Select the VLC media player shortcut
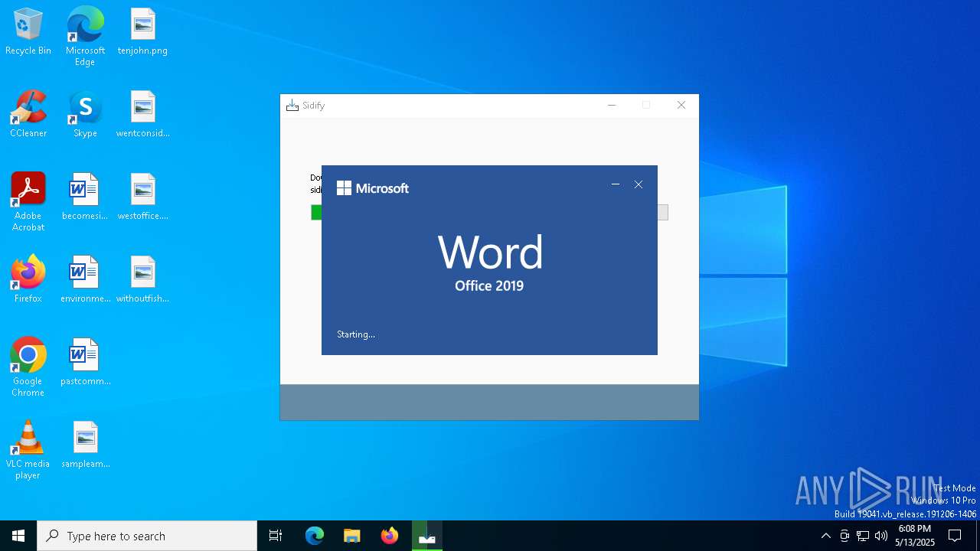Viewport: 980px width, 551px height. pos(28,450)
